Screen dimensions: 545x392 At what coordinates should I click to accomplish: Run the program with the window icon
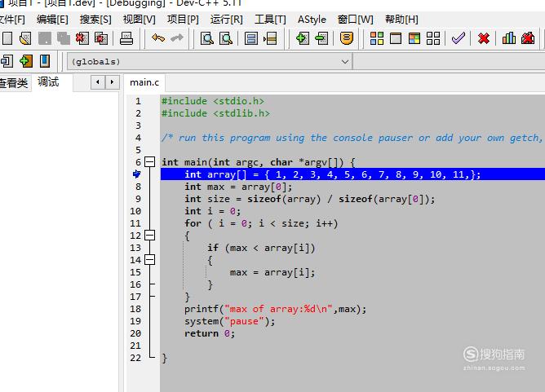tap(396, 38)
